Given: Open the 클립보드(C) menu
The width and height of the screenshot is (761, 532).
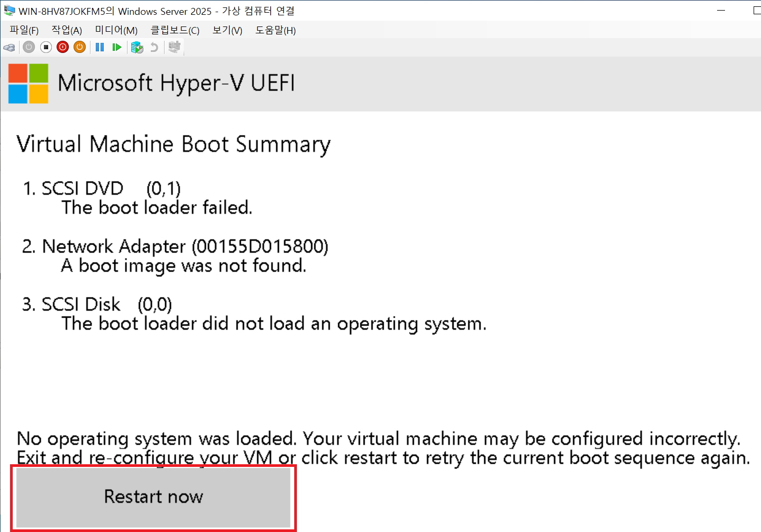Looking at the screenshot, I should tap(175, 30).
